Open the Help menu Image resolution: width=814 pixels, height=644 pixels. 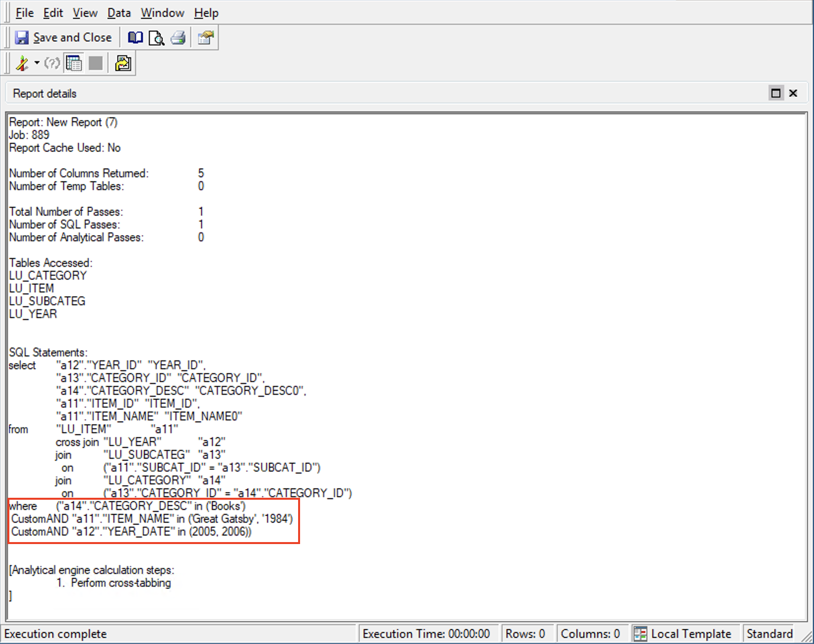point(206,12)
